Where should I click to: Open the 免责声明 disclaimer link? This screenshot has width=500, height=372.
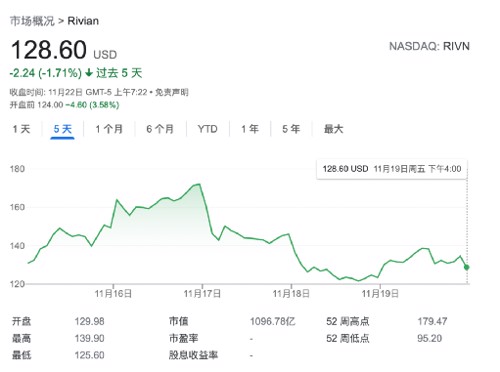click(172, 92)
